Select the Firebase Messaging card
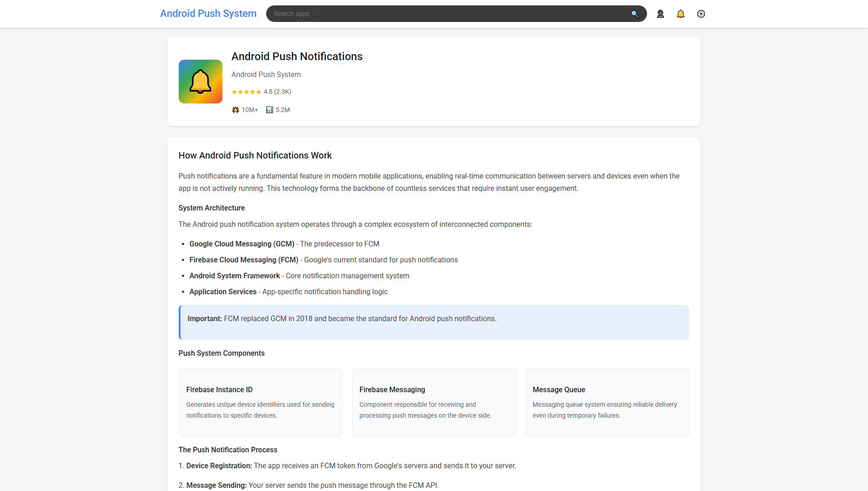Image resolution: width=868 pixels, height=491 pixels. coord(434,402)
